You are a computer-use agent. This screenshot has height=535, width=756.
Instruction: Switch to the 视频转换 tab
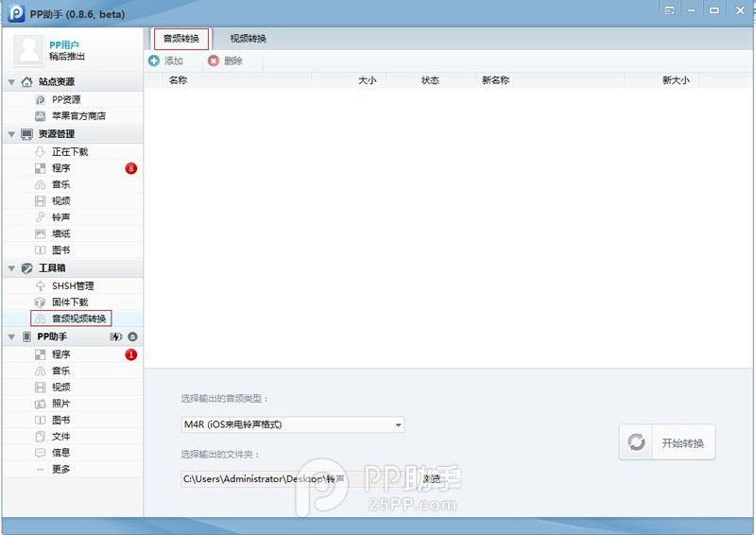249,39
